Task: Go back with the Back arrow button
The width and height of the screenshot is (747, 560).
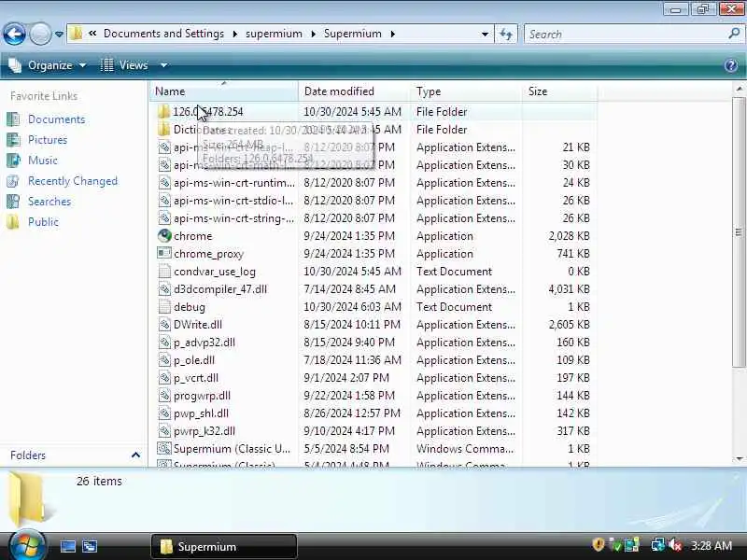Action: (x=14, y=34)
